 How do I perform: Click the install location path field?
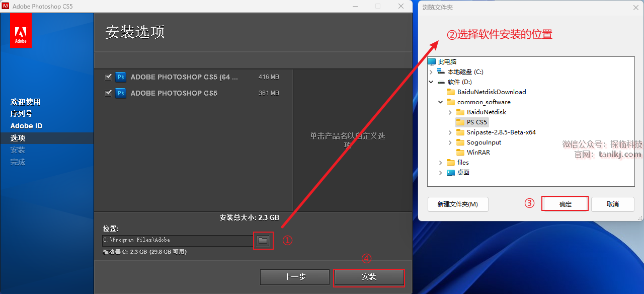pyautogui.click(x=178, y=240)
